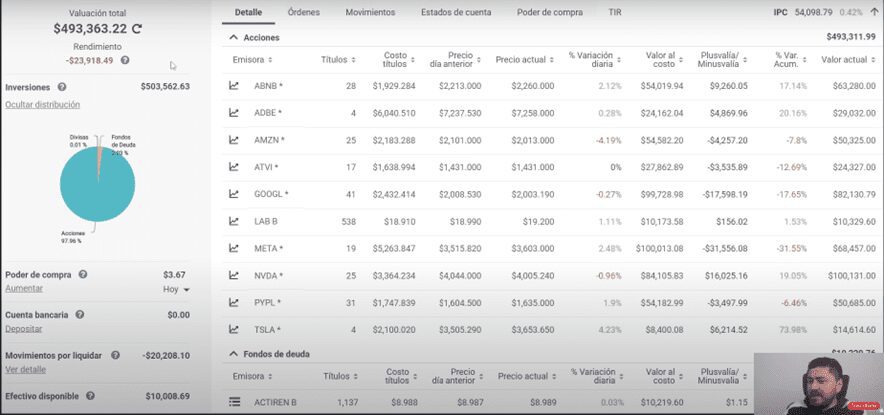
Task: Show help for Movimientos por liquidar
Action: click(x=116, y=355)
